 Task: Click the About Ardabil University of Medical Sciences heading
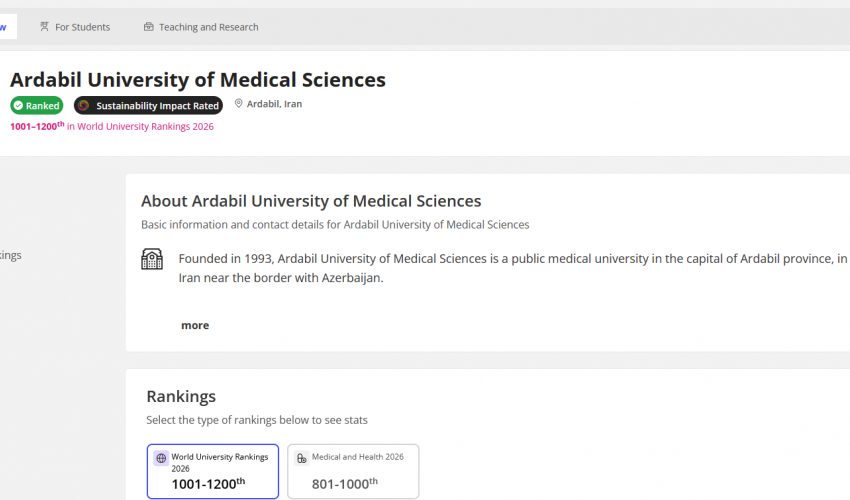pos(311,201)
